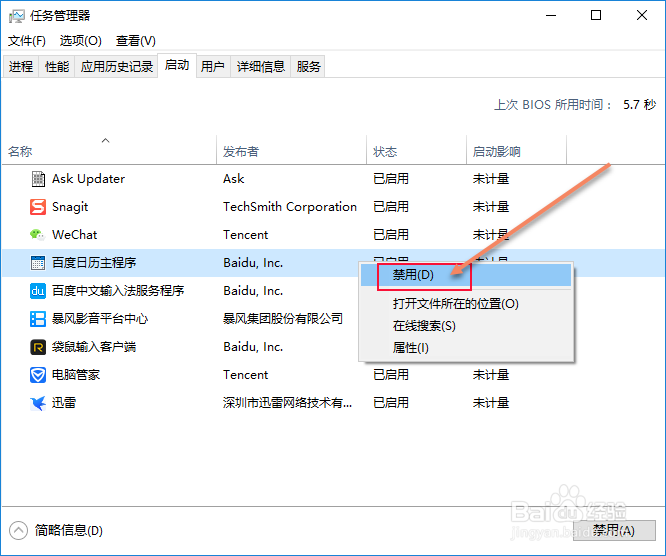Sort by the 状态 column header
Image resolution: width=666 pixels, height=556 pixels.
(417, 152)
